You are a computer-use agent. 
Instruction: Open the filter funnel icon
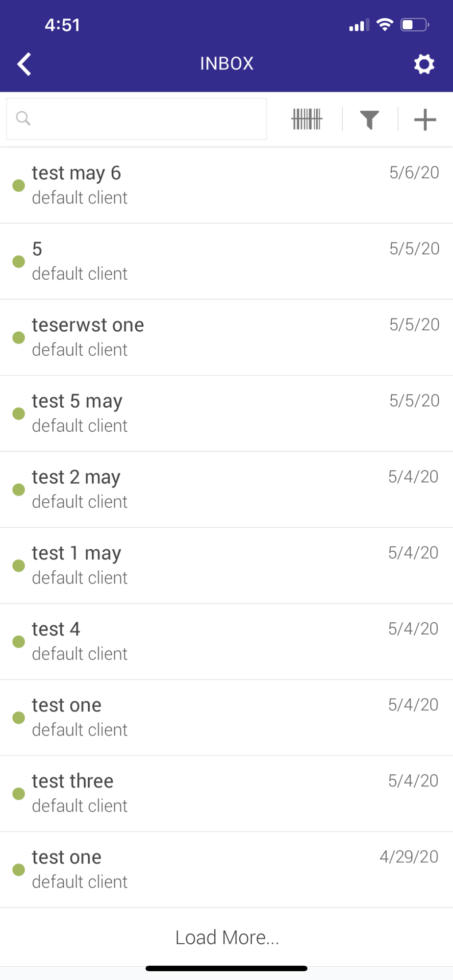tap(370, 120)
